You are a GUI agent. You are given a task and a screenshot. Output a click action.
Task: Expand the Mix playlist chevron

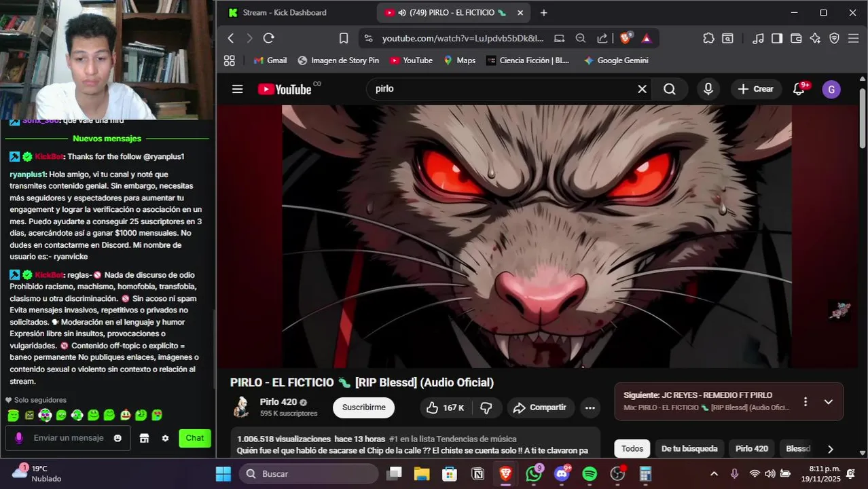click(828, 401)
